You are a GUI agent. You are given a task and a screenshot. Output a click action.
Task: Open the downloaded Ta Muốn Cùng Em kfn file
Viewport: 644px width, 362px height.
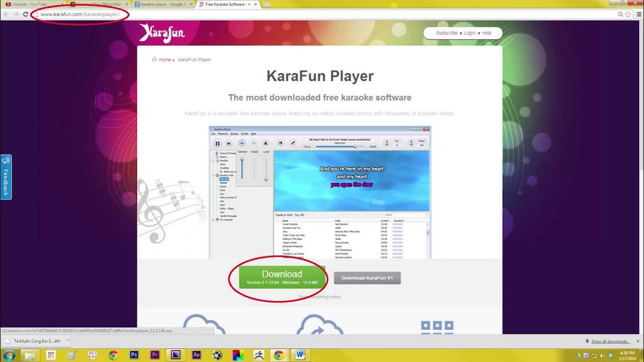coord(33,341)
